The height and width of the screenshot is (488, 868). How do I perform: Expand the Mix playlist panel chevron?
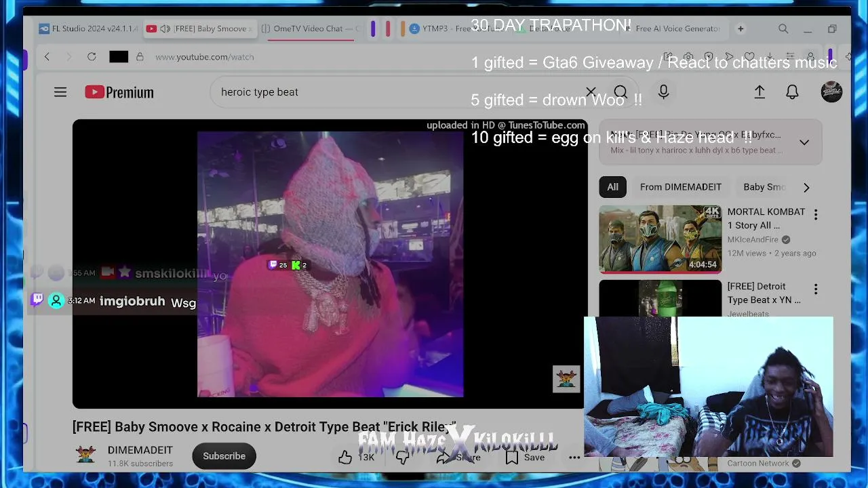(x=804, y=142)
